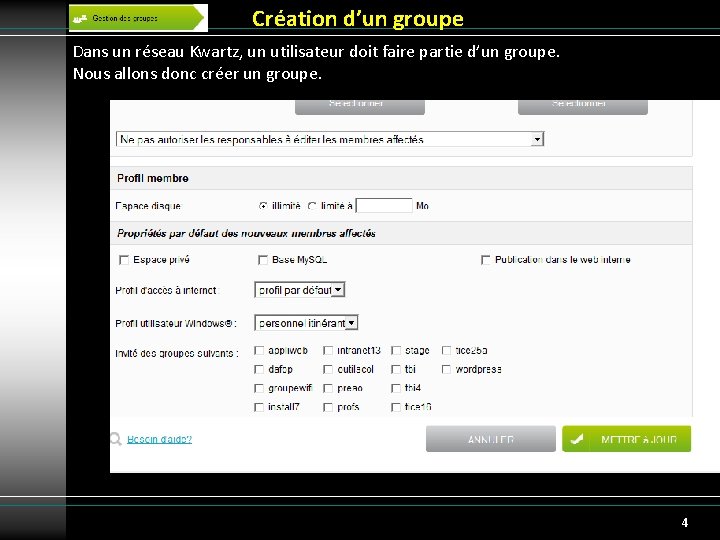Open the Profil d'accès à internet dropdown
This screenshot has height=540, width=720.
299,290
